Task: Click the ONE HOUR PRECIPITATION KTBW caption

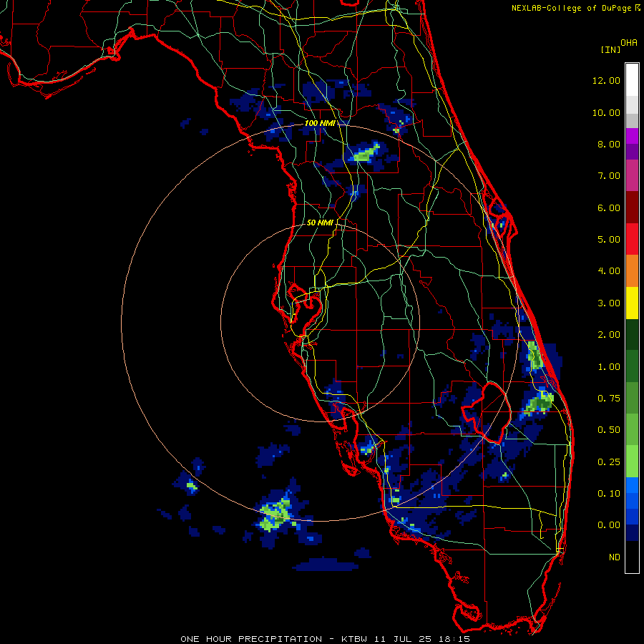Action: (325, 639)
